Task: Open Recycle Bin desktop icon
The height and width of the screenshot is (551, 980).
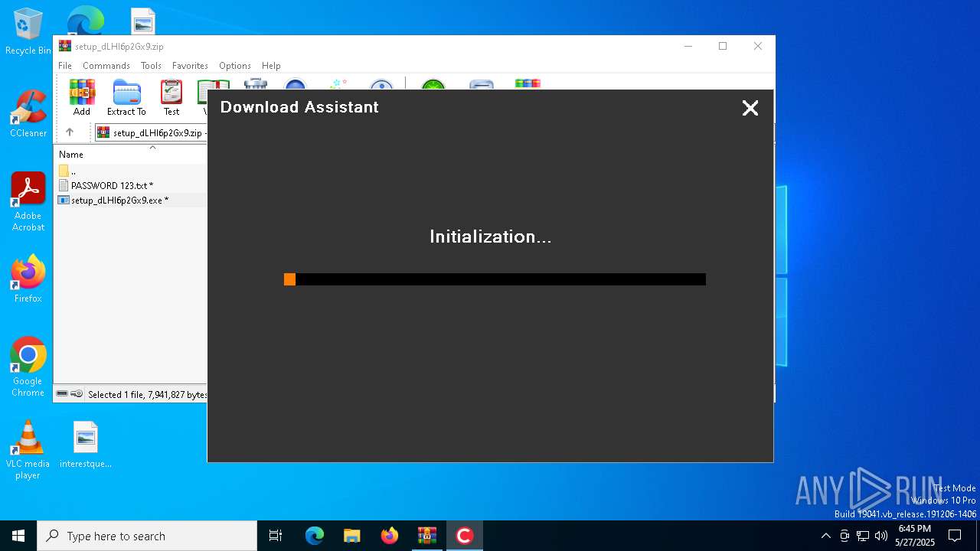Action: (x=28, y=31)
